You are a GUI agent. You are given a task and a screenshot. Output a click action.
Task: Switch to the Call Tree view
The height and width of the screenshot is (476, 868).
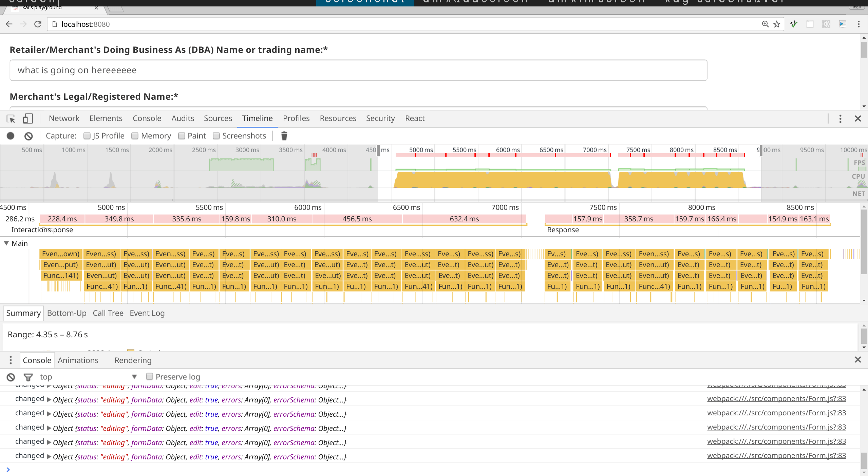point(108,313)
